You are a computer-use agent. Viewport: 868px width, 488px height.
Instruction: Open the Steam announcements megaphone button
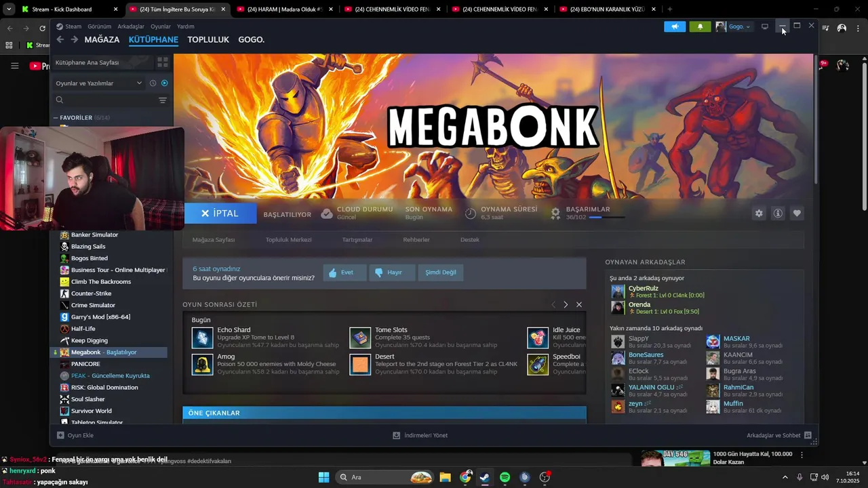tap(675, 26)
